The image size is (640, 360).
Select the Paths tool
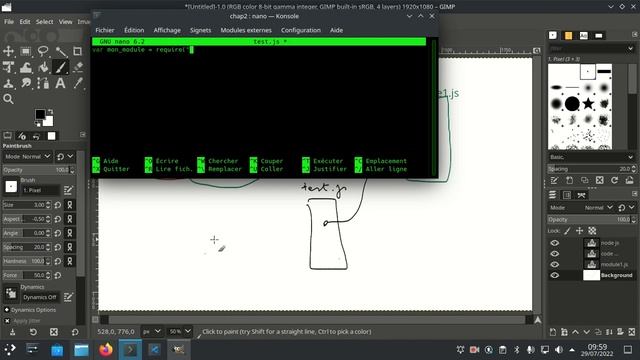pos(43,83)
